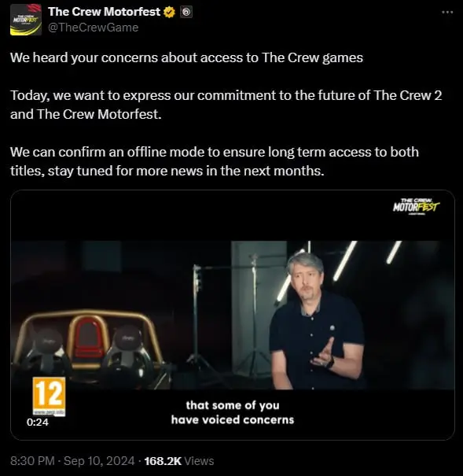This screenshot has height=476, width=463.
Task: View the 168.2K Views count
Action: coord(179,461)
